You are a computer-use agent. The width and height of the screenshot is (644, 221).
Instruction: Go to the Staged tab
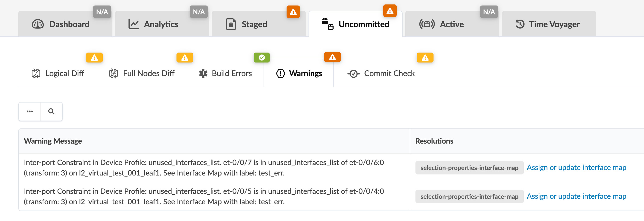247,24
